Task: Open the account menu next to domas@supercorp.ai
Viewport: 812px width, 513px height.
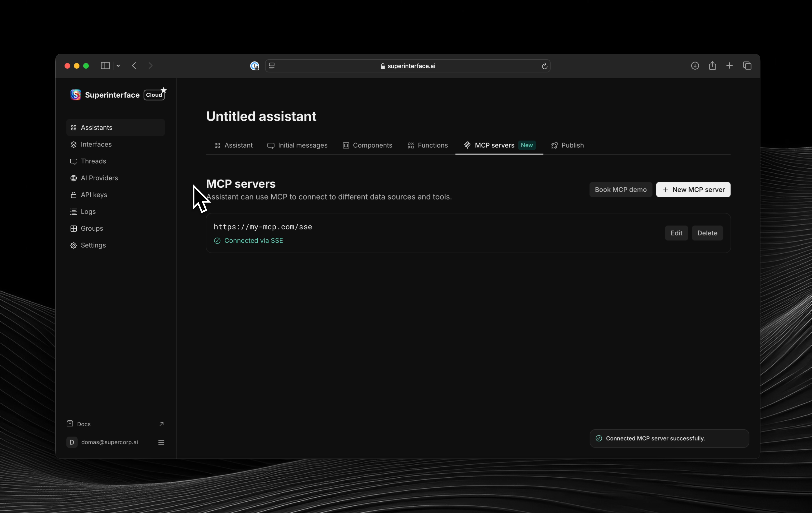Action: (x=161, y=442)
